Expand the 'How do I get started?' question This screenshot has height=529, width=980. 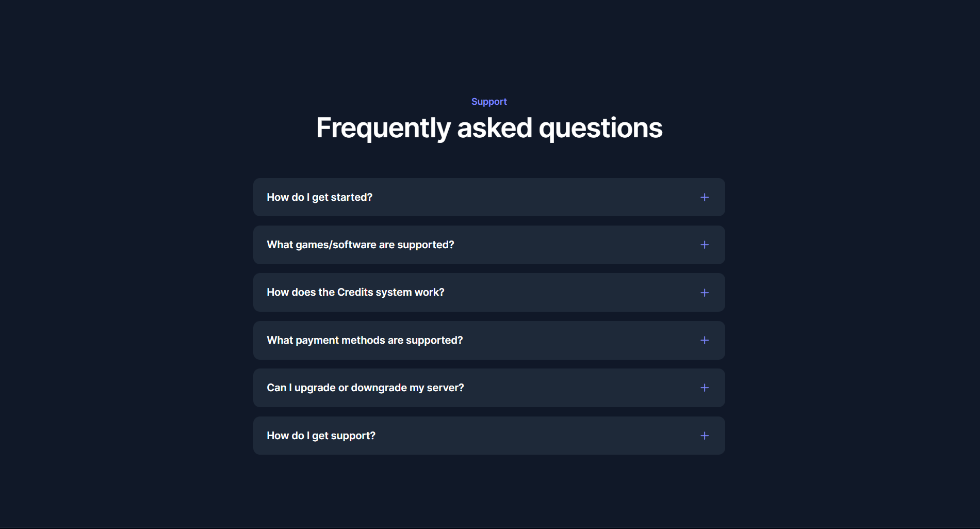pyautogui.click(x=319, y=197)
